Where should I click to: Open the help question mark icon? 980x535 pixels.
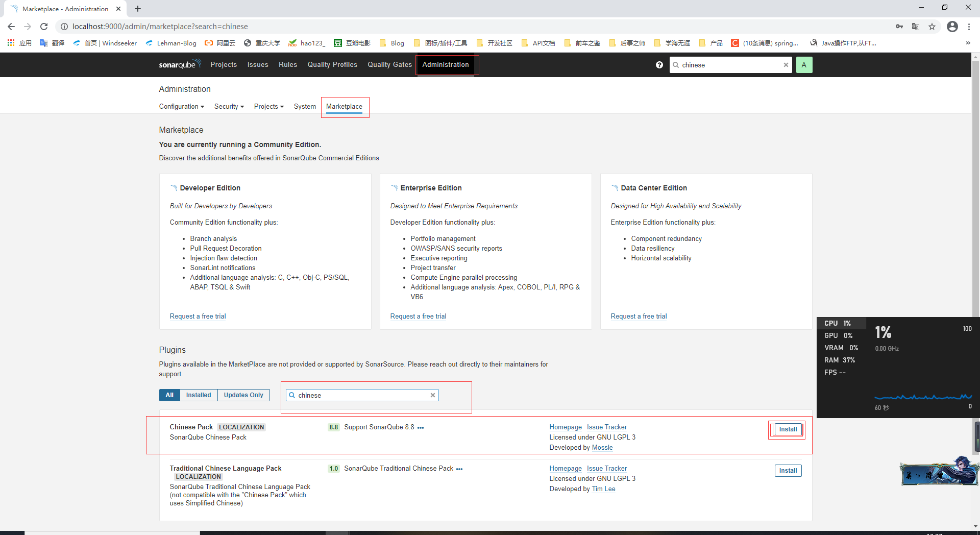coord(659,65)
